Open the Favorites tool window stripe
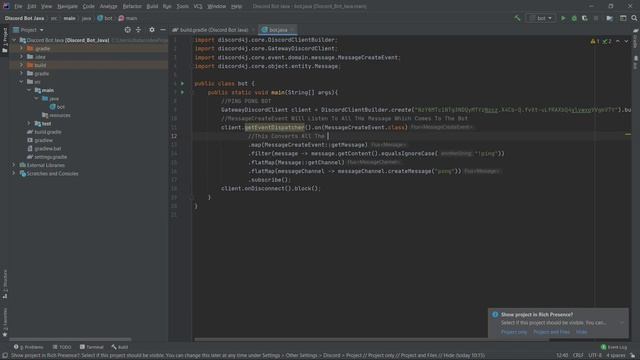The width and height of the screenshot is (640, 360). coord(4,322)
